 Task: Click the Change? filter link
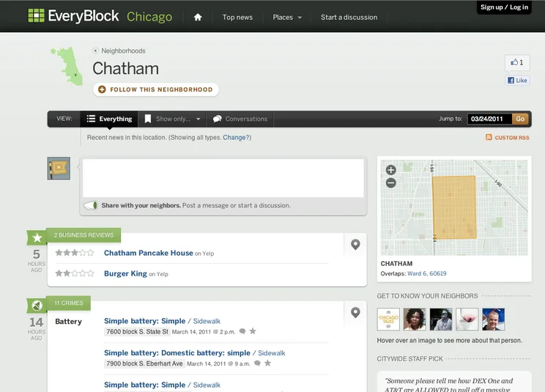(x=236, y=137)
